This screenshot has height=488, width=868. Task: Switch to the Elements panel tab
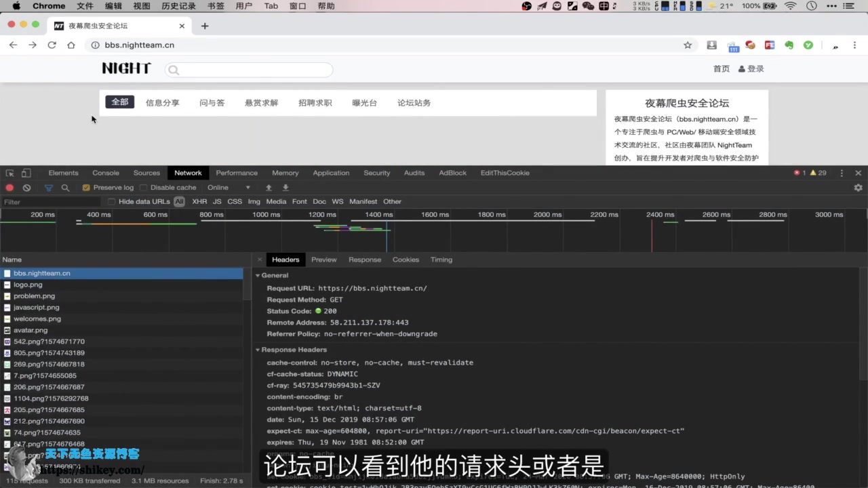[63, 173]
